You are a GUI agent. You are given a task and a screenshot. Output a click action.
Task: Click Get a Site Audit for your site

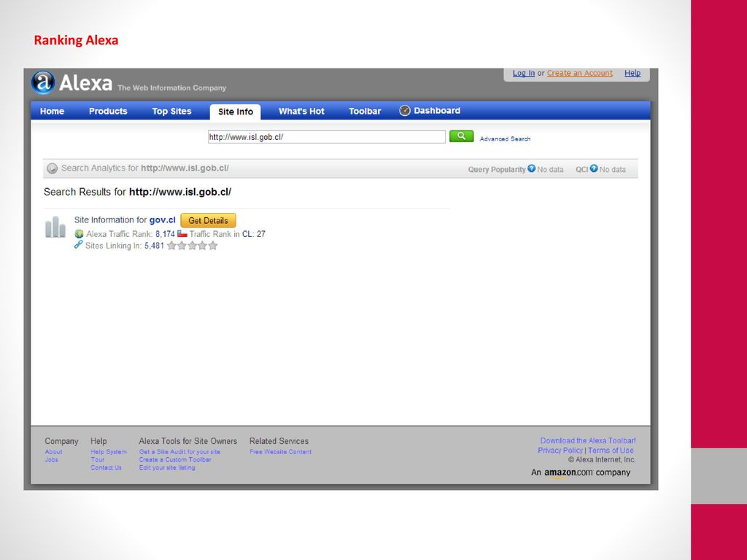pos(179,451)
